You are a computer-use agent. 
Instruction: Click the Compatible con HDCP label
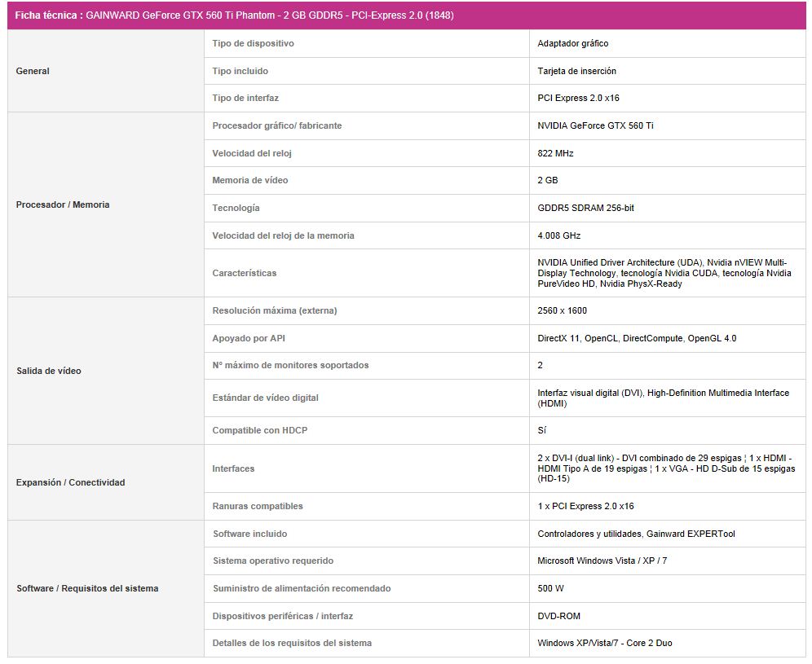click(x=260, y=430)
